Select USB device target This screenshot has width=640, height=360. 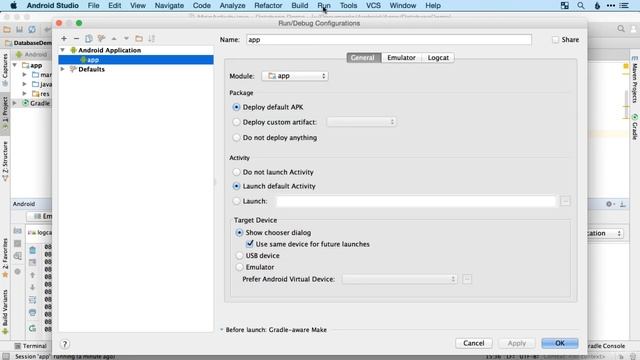(x=240, y=256)
